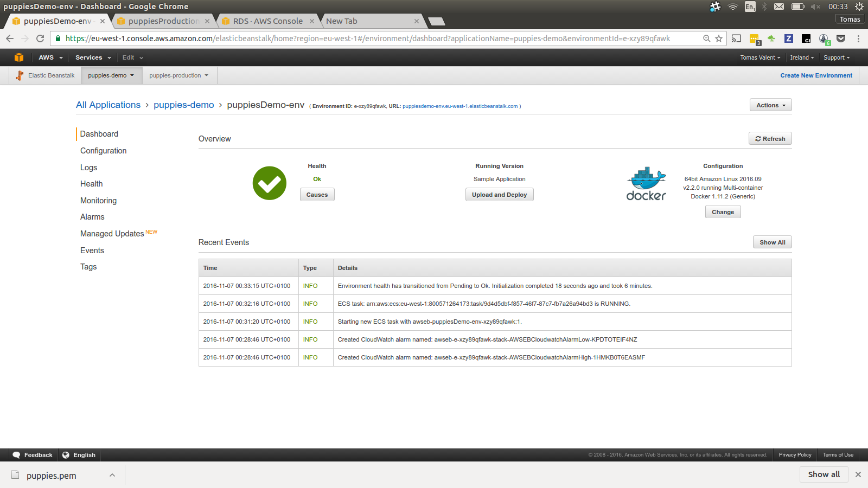Click the green health checkmark icon
Image resolution: width=868 pixels, height=488 pixels.
click(270, 183)
